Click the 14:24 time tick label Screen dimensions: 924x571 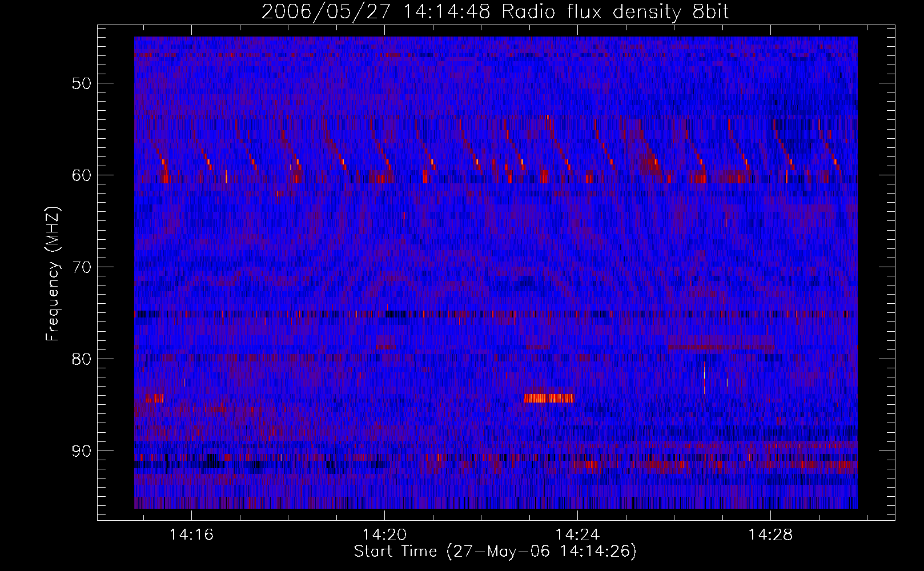(577, 535)
